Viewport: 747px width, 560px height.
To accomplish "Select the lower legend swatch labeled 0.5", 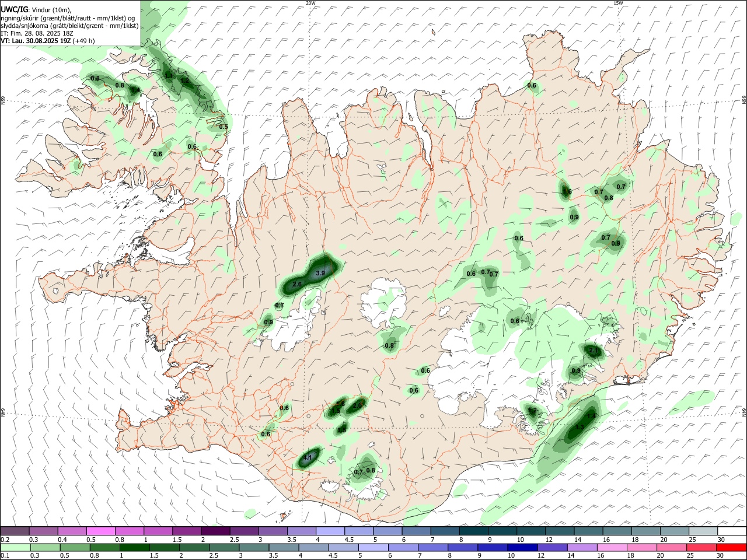I will [x=75, y=547].
